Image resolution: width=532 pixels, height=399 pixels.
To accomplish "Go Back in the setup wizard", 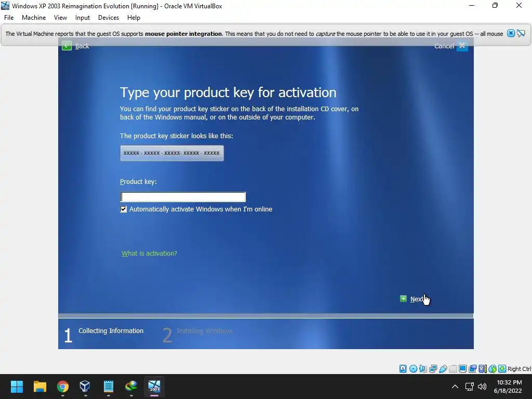I will coord(82,46).
